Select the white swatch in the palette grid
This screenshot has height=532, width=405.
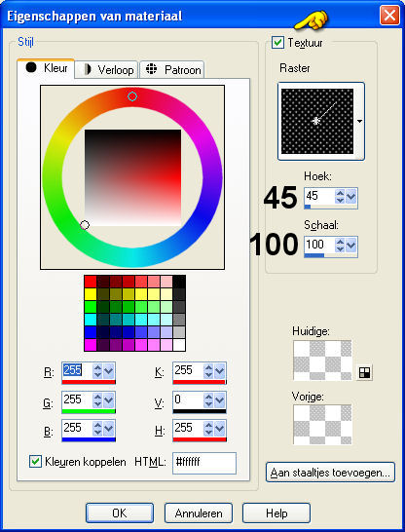(179, 345)
